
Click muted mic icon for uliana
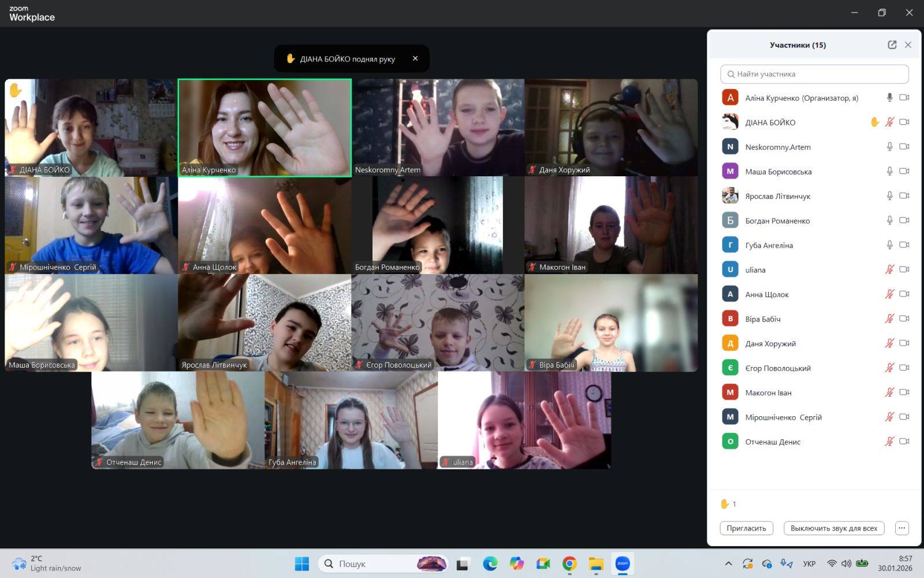pos(889,269)
